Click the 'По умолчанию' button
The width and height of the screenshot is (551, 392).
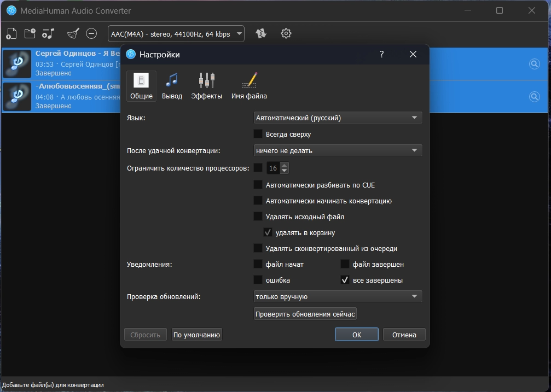point(196,335)
